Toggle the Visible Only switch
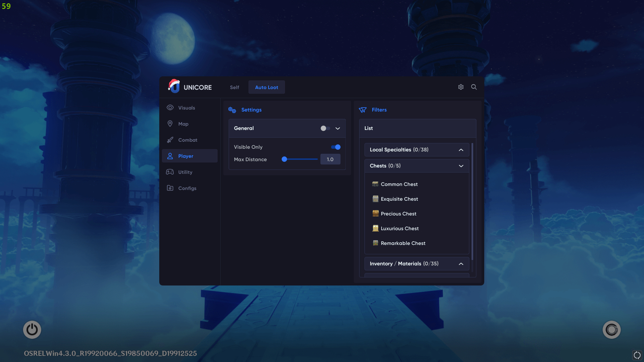 tap(335, 147)
